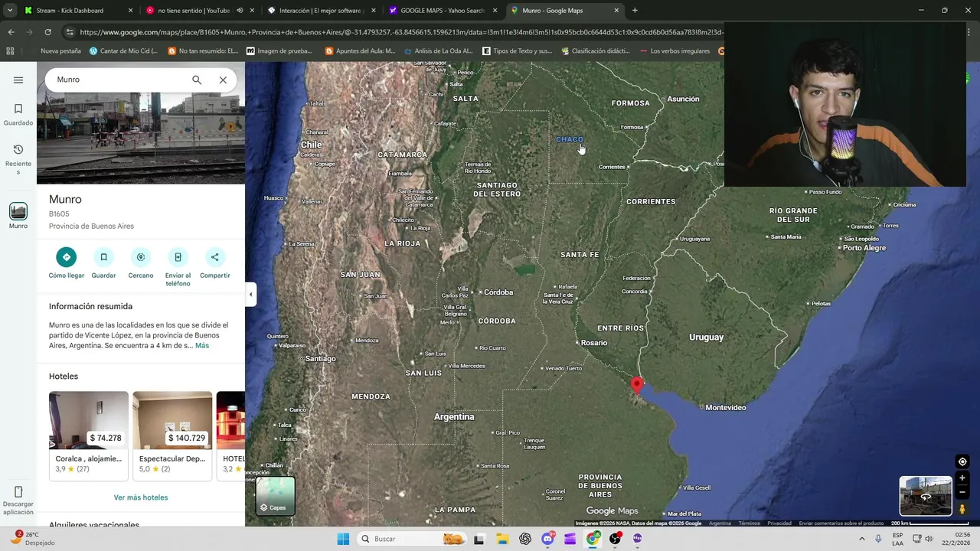980x551 pixels.
Task: Open the Tipos de Texto bookmark
Action: point(518,51)
